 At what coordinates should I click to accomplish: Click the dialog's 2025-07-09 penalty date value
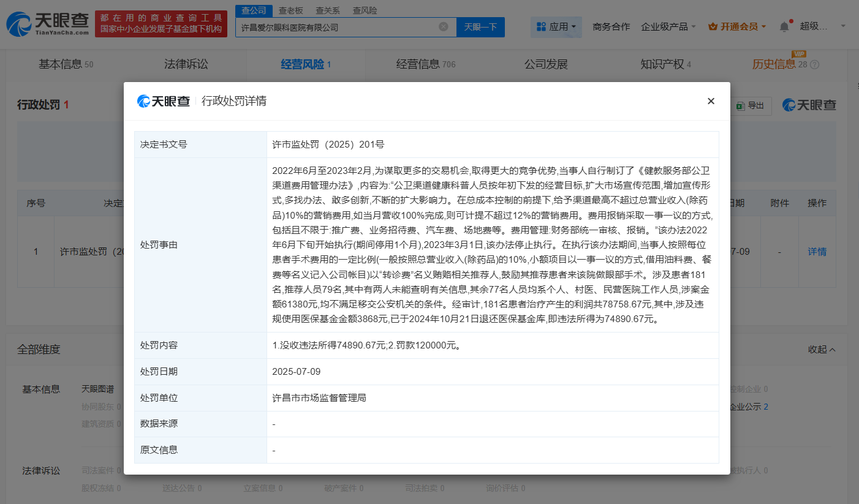click(297, 372)
